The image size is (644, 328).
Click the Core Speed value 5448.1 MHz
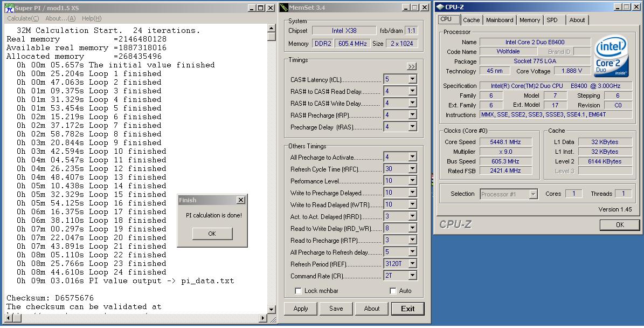505,142
